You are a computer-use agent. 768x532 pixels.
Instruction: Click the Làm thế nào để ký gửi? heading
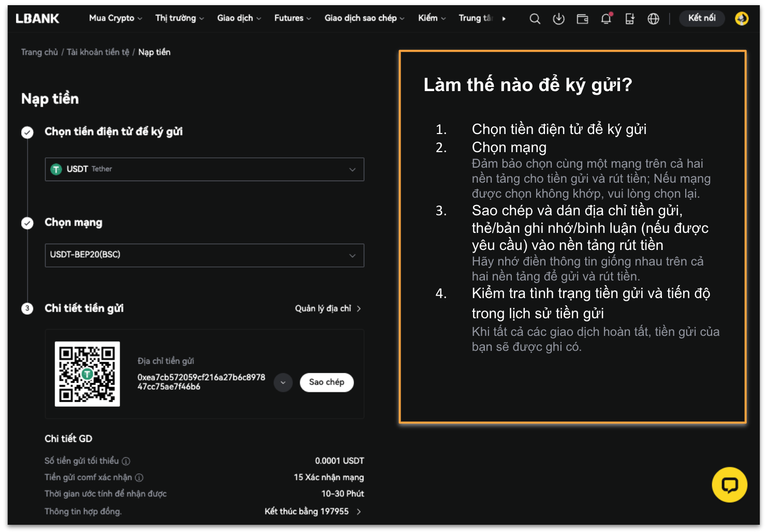(528, 85)
